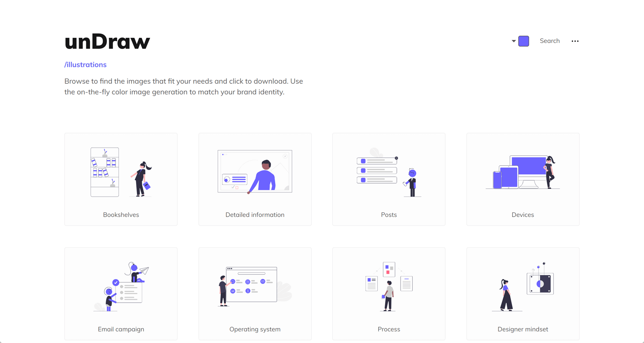Click the 'Devices' caption text
Image resolution: width=644 pixels, height=343 pixels.
pyautogui.click(x=523, y=215)
